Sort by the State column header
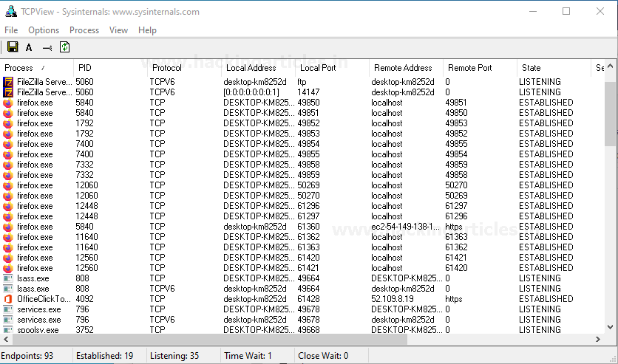 (x=554, y=68)
